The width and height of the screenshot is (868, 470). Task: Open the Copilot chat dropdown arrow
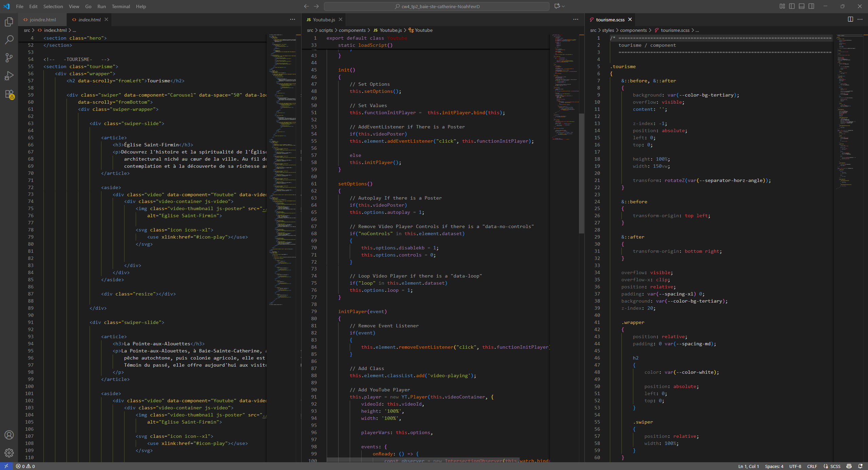[x=563, y=6]
